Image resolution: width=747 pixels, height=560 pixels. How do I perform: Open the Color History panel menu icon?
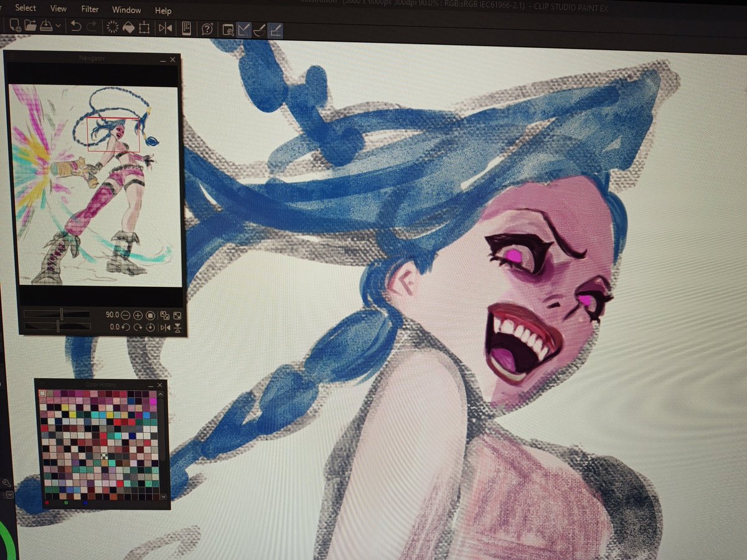click(x=42, y=384)
